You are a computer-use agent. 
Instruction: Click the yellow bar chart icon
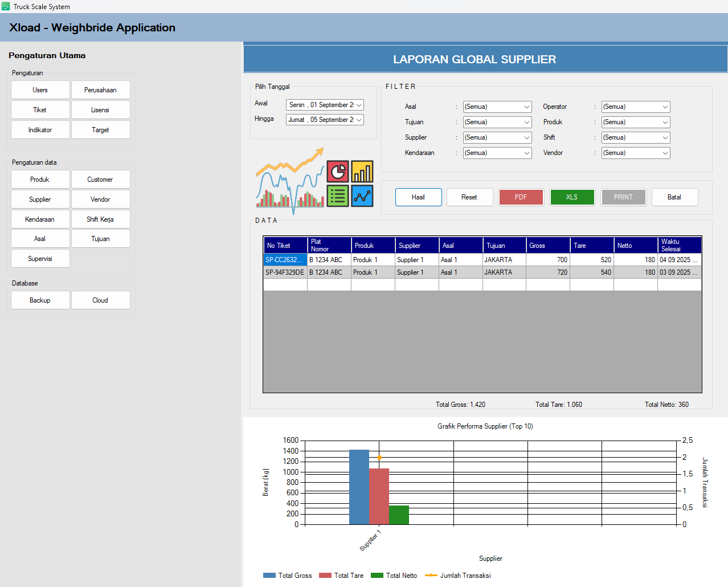(362, 172)
